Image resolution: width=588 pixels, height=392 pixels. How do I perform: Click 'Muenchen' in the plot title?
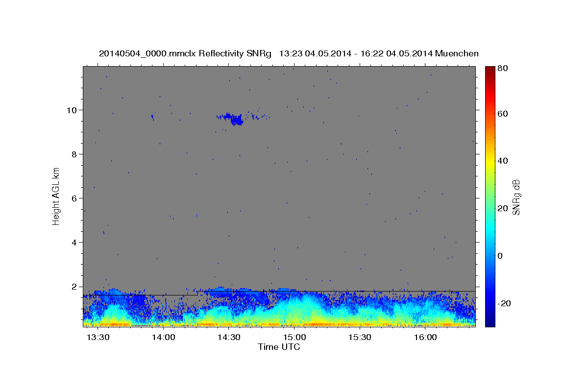click(456, 53)
